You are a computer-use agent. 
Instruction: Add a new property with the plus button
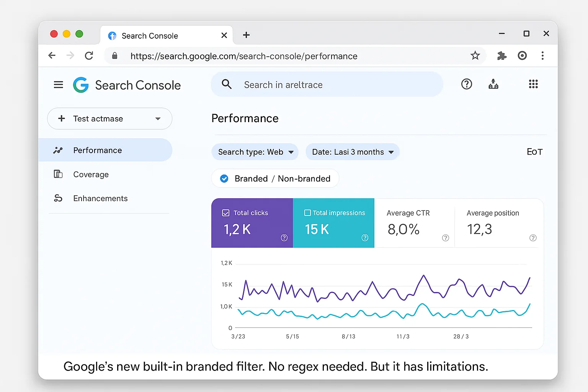point(62,119)
